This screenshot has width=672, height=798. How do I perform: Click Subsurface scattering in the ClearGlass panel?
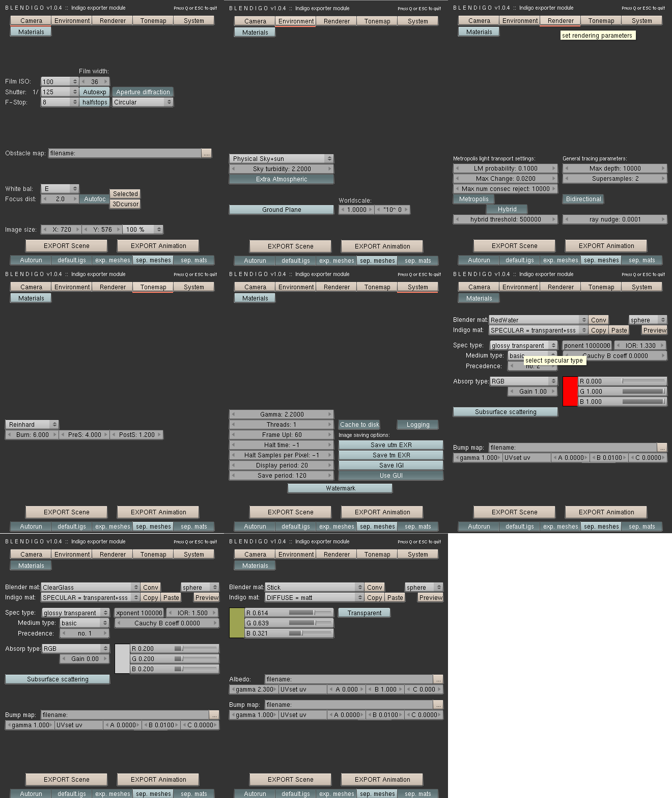(58, 679)
